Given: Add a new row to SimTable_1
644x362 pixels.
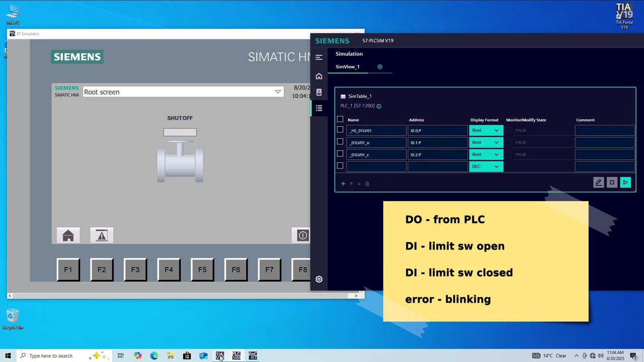Looking at the screenshot, I should click(343, 184).
